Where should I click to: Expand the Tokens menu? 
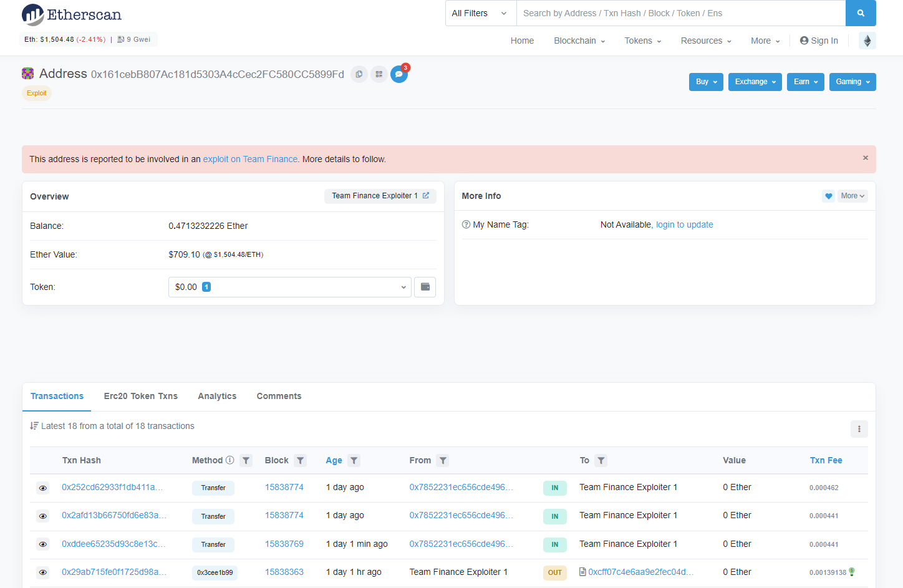(x=643, y=41)
